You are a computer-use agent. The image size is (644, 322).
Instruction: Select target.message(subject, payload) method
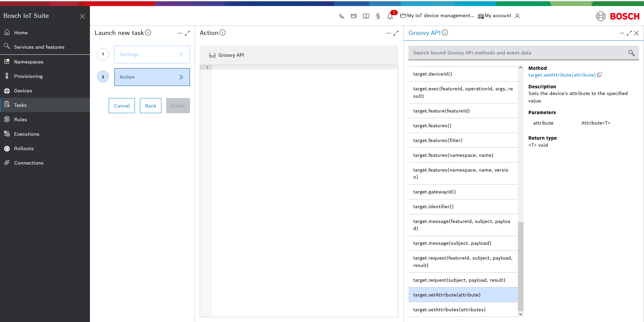click(463, 243)
